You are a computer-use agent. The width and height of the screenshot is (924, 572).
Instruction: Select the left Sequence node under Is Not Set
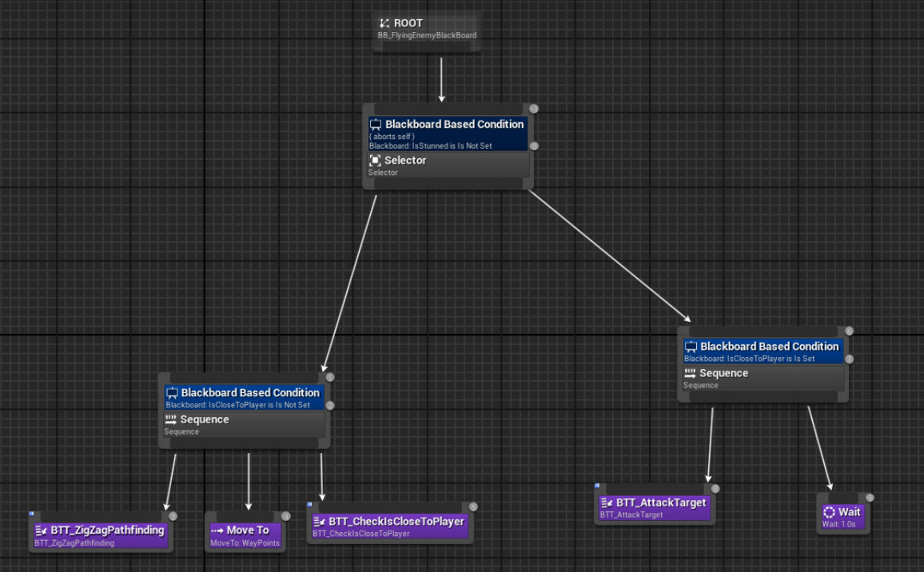(x=244, y=424)
